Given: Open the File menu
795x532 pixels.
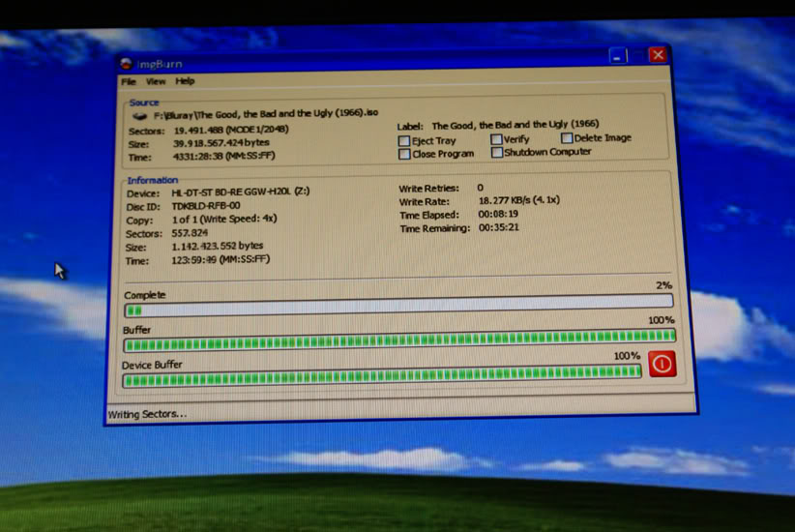Looking at the screenshot, I should 128,82.
